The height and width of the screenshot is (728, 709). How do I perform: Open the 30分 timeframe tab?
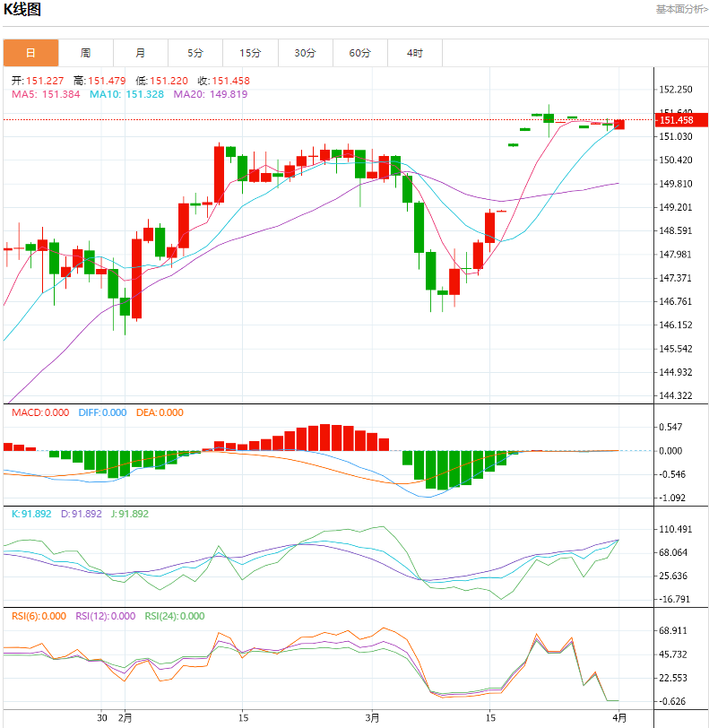(x=306, y=53)
